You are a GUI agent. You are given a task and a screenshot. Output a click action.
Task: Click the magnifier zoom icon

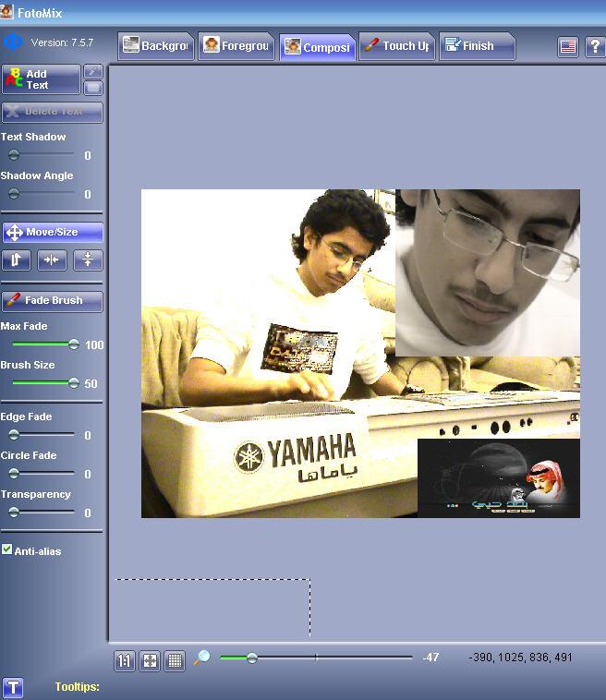pyautogui.click(x=201, y=658)
